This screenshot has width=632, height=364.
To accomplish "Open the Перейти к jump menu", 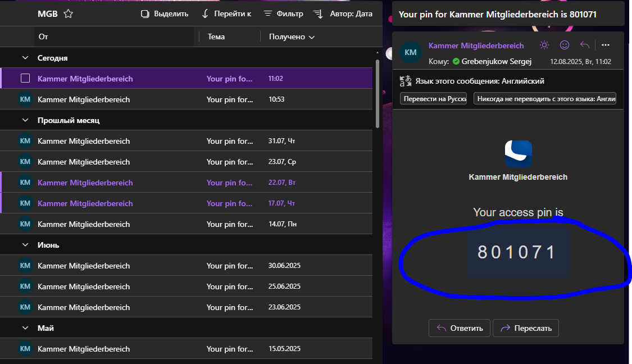I will pos(226,13).
